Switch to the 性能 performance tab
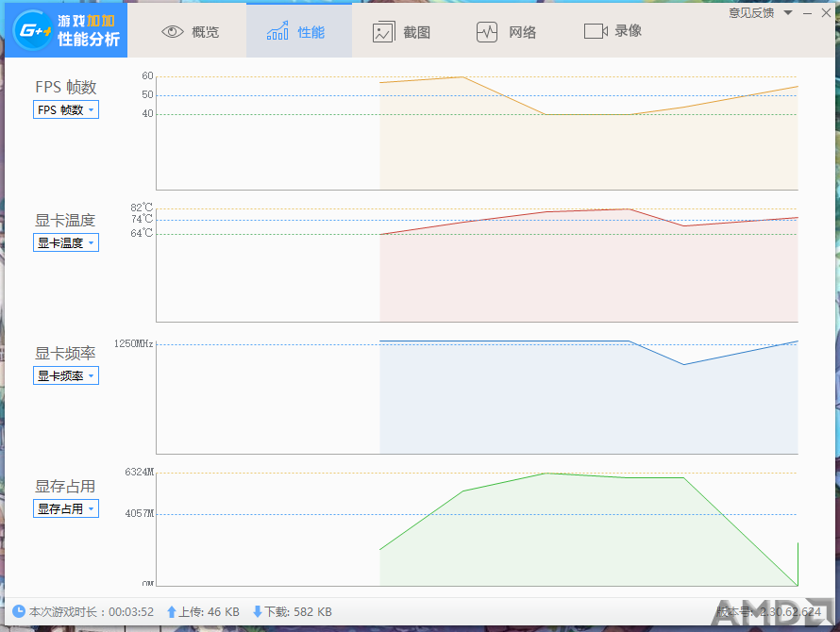This screenshot has width=840, height=632. (x=299, y=31)
